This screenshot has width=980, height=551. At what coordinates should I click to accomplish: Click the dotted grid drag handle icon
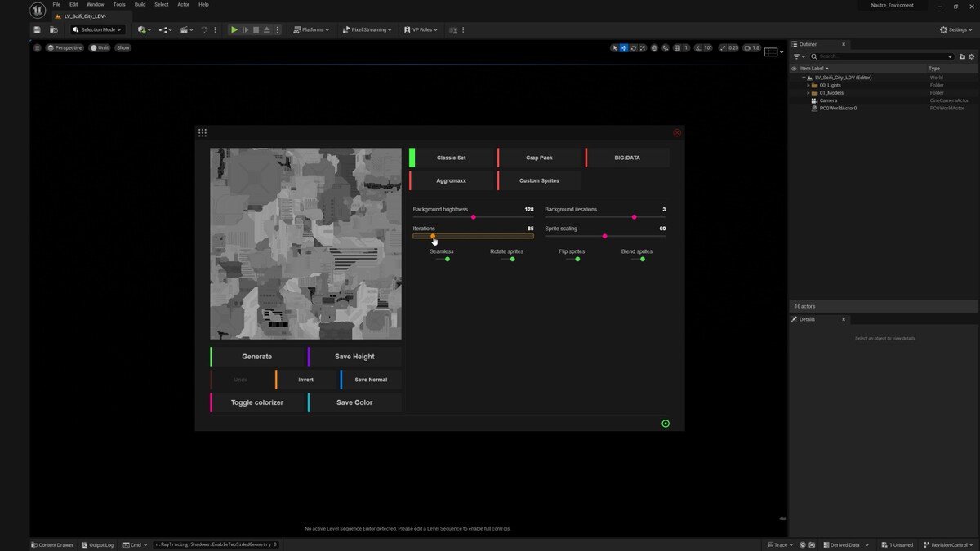point(203,132)
